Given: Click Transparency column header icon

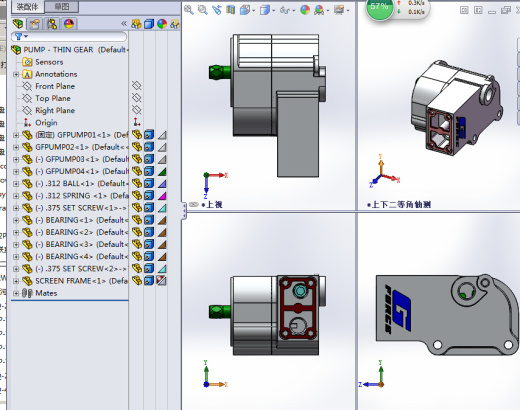Looking at the screenshot, I should click(175, 24).
